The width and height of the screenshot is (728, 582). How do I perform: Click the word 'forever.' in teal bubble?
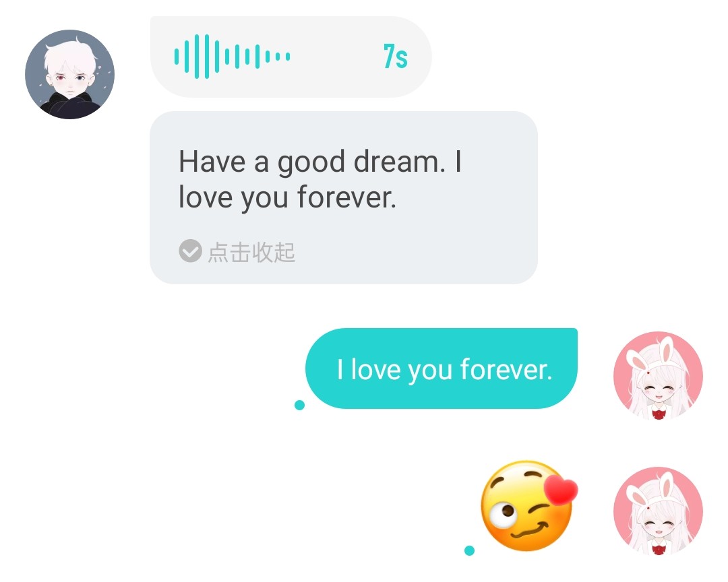506,369
